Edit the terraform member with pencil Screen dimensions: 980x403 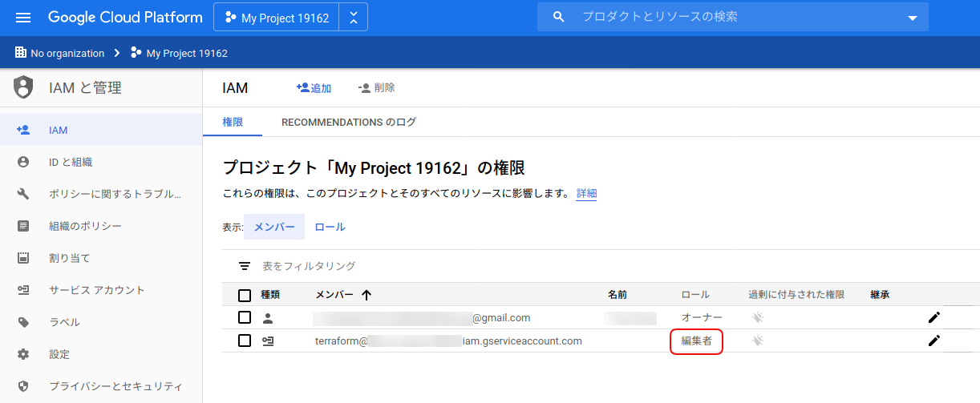tap(933, 341)
